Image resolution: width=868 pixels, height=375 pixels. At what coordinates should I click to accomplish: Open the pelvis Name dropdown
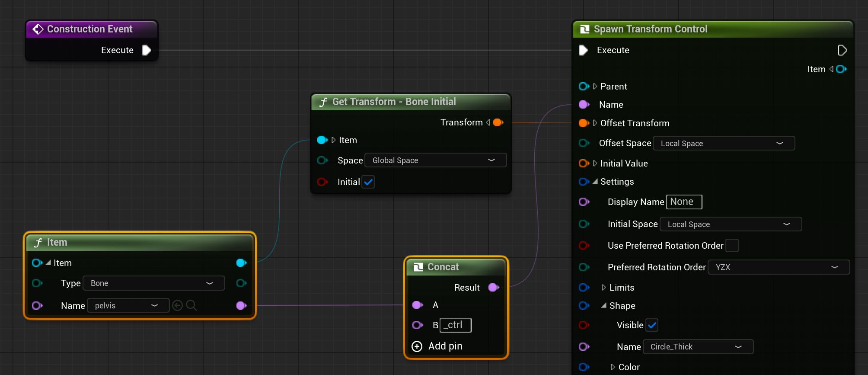tap(128, 306)
